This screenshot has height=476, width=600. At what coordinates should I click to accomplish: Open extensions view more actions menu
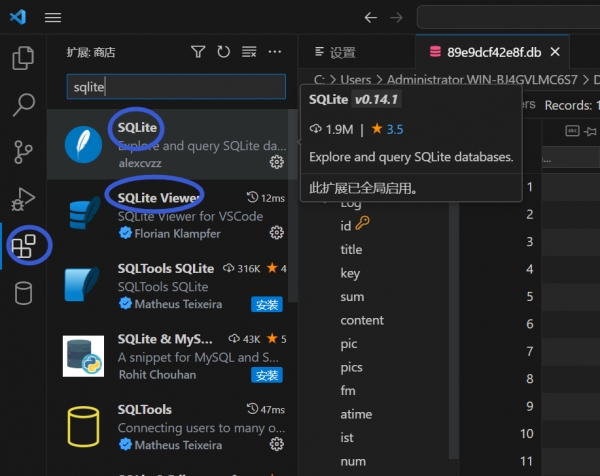pos(275,52)
